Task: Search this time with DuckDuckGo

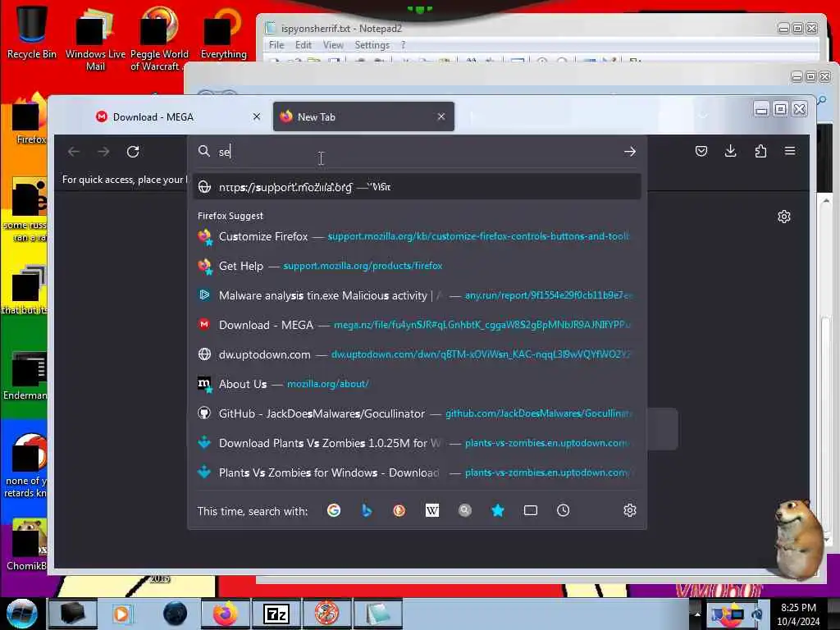Action: click(x=399, y=510)
